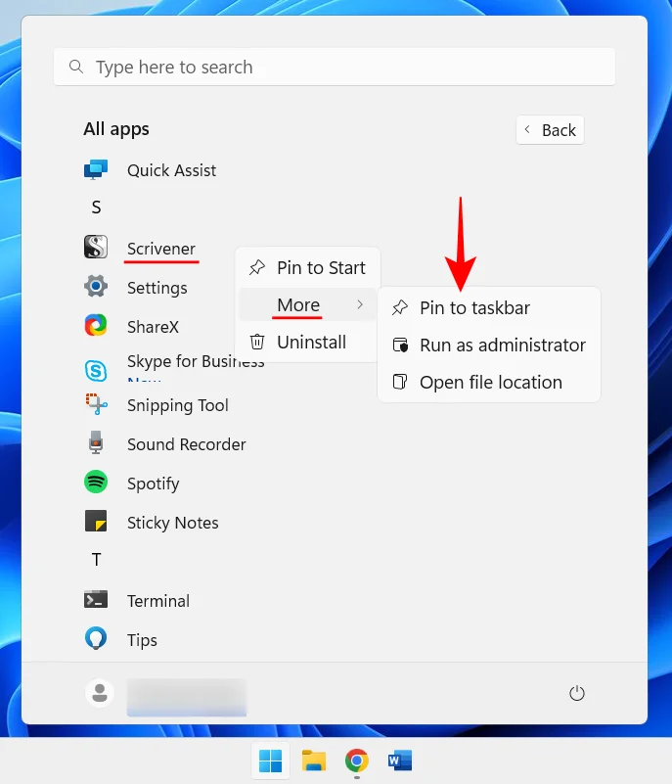Select Pin to Start in context menu
Viewport: 672px width, 784px height.
click(x=308, y=267)
